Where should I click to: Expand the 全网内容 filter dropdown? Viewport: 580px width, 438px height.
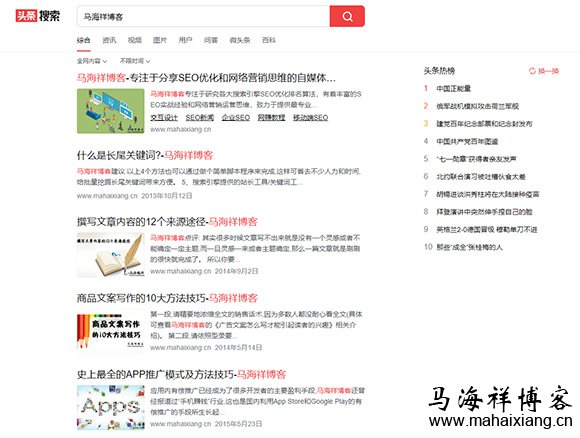[x=92, y=61]
